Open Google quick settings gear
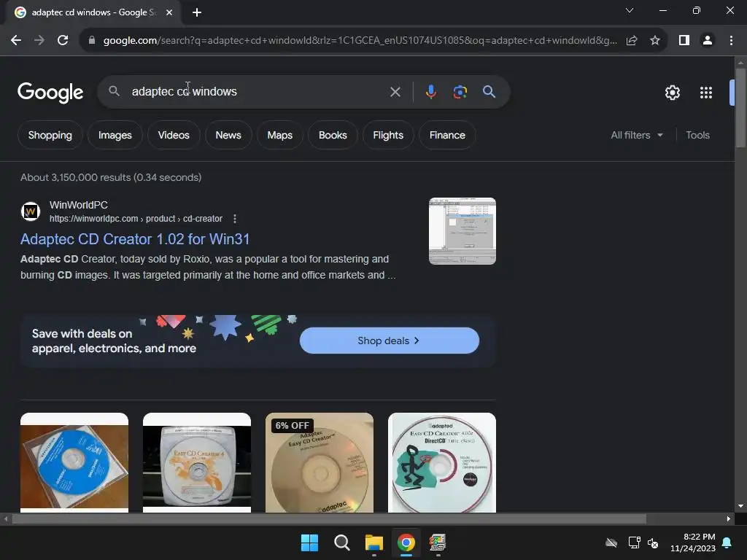 pyautogui.click(x=672, y=93)
